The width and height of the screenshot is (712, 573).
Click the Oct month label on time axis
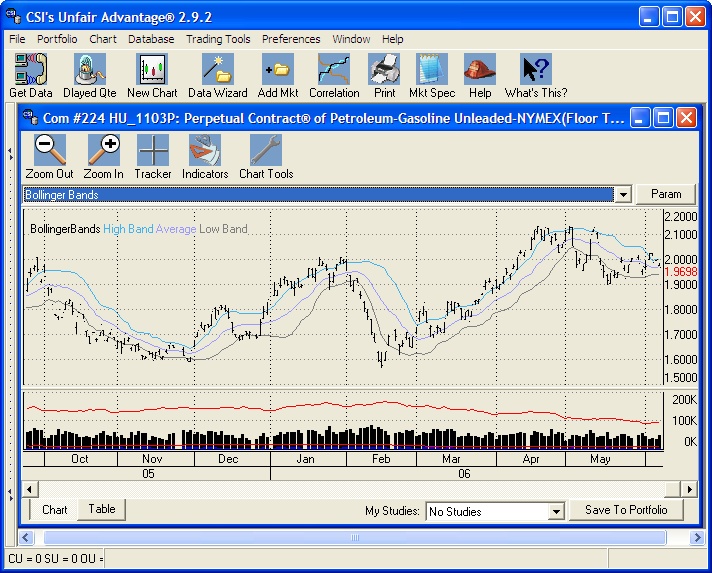click(x=80, y=459)
